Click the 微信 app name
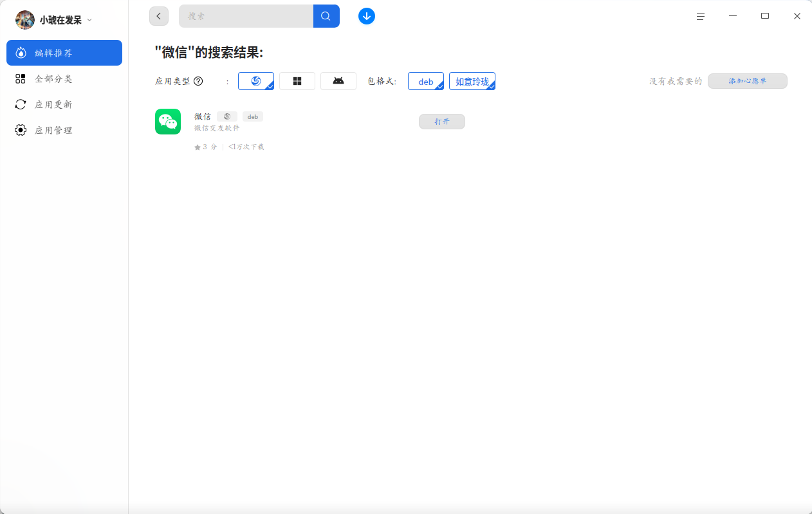Screen dimensions: 812x514 pyautogui.click(x=203, y=116)
